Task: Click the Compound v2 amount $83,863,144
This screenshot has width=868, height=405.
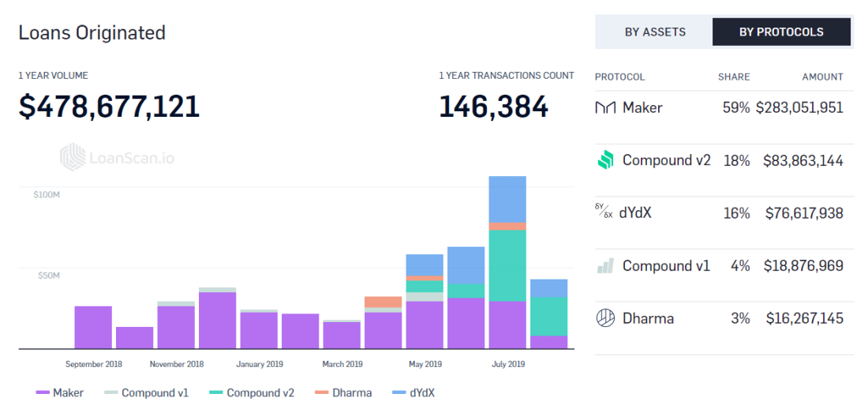Action: coord(803,161)
